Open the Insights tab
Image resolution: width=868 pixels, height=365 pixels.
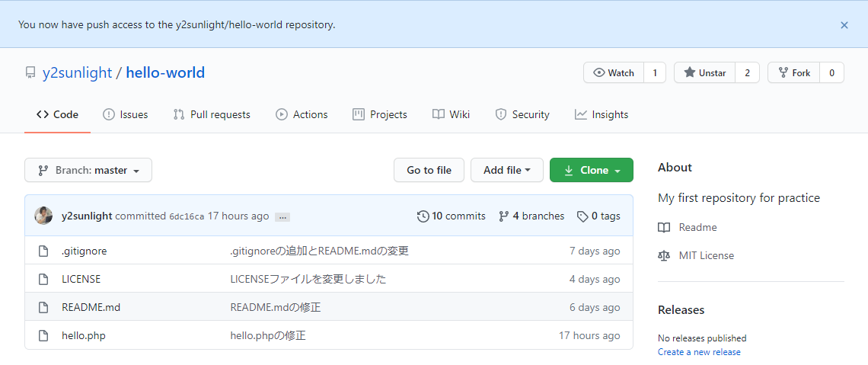click(x=602, y=114)
